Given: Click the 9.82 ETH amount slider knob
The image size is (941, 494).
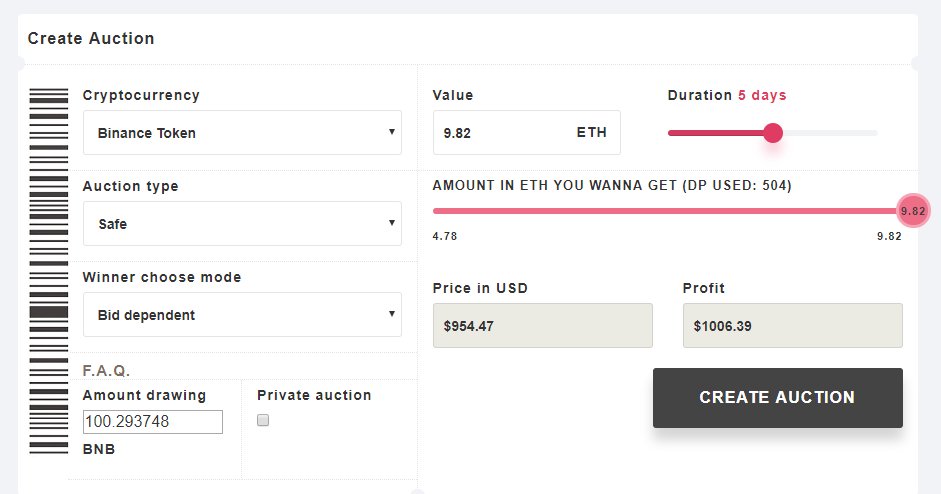Looking at the screenshot, I should 913,211.
